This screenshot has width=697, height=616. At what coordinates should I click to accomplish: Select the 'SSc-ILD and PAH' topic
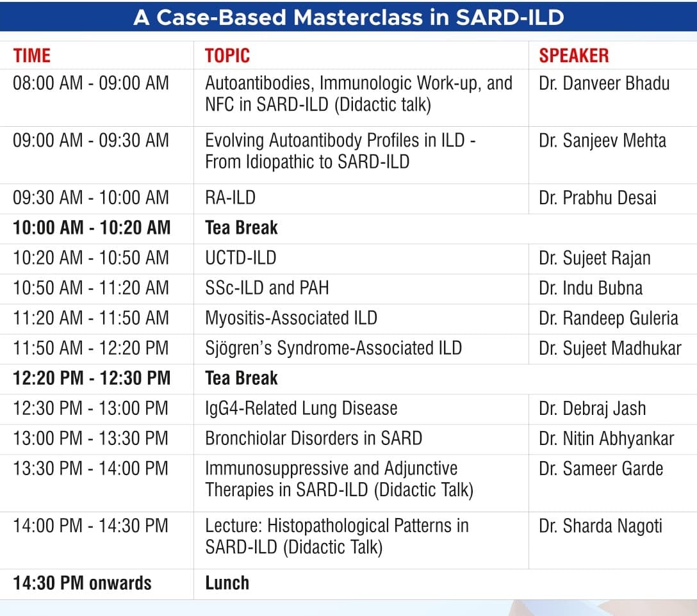266,288
